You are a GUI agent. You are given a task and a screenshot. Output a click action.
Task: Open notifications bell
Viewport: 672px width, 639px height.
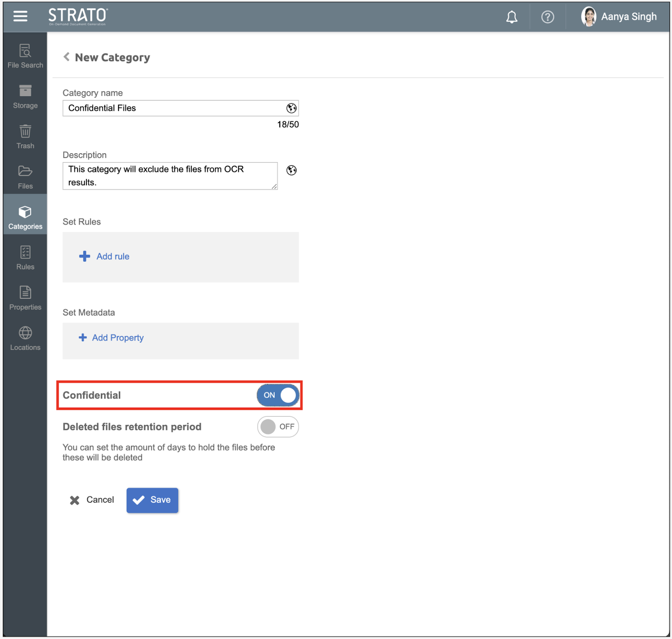pyautogui.click(x=511, y=17)
